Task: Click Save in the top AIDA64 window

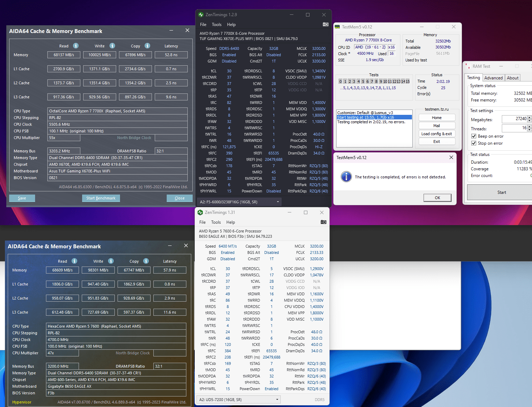Action: pos(22,198)
